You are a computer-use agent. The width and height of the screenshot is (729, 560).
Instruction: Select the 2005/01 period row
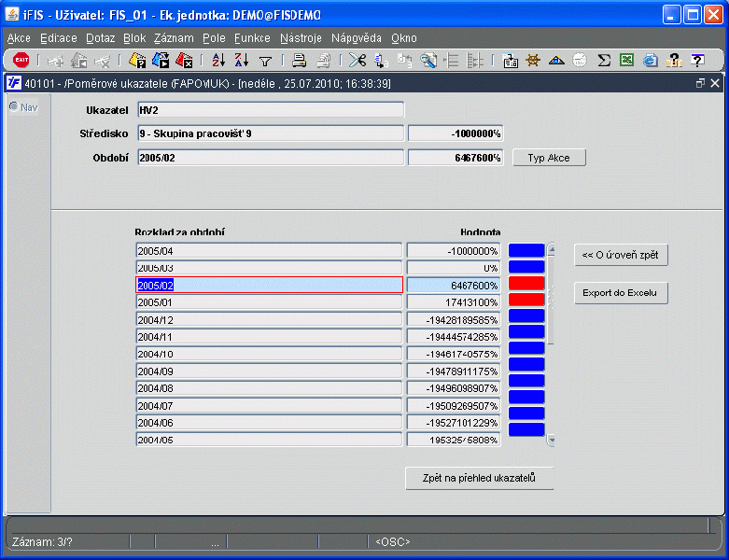click(269, 302)
